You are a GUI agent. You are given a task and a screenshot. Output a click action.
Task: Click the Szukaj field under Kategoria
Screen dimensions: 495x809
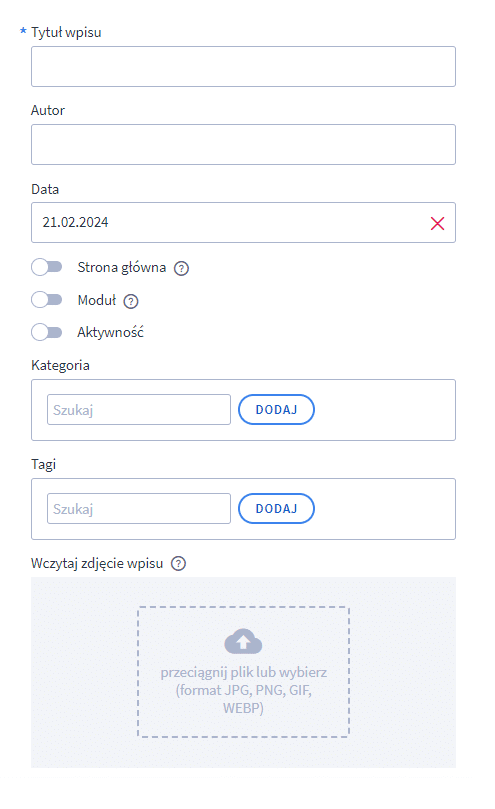pyautogui.click(x=139, y=410)
